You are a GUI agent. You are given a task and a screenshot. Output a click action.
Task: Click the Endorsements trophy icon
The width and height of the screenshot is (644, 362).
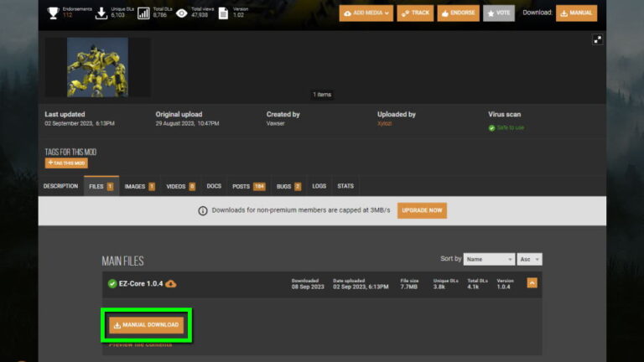click(53, 13)
